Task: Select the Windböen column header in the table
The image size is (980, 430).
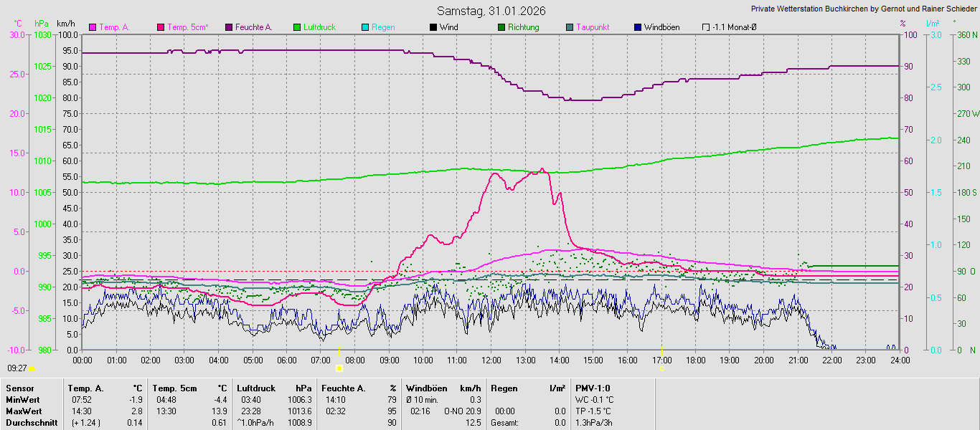Action: click(x=426, y=388)
